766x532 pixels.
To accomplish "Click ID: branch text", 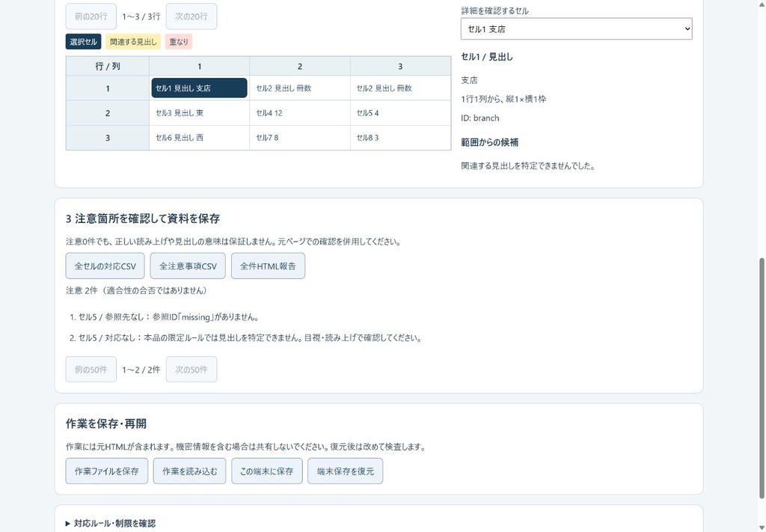I will (480, 117).
